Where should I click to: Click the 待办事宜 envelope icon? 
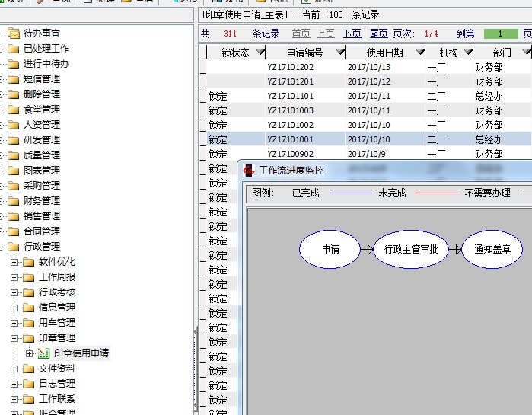tap(13, 34)
